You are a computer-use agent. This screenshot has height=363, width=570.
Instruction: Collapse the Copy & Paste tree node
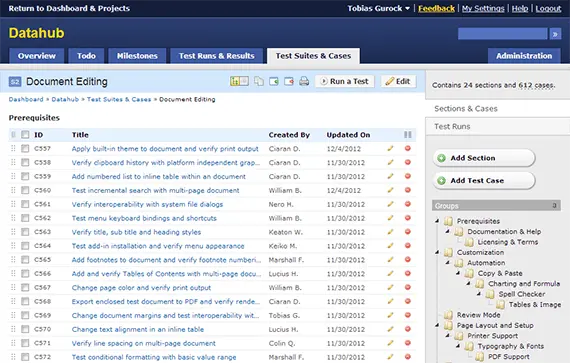click(x=458, y=273)
